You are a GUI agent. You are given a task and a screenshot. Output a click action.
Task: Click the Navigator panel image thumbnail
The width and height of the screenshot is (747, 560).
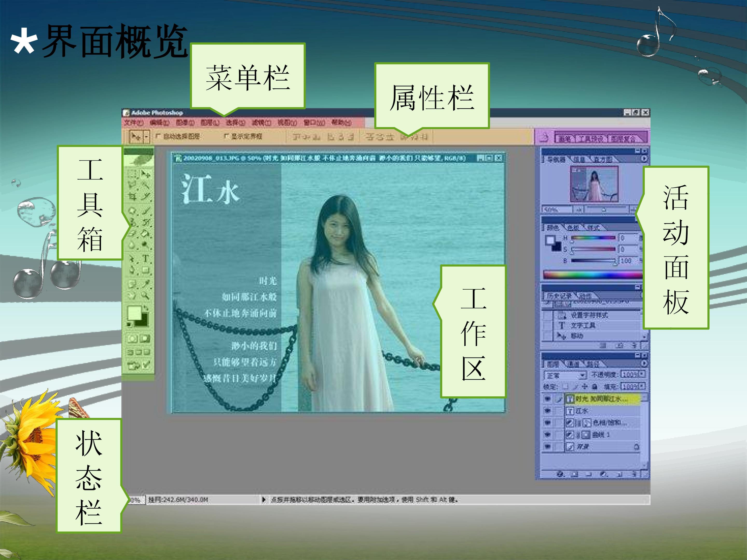(594, 185)
